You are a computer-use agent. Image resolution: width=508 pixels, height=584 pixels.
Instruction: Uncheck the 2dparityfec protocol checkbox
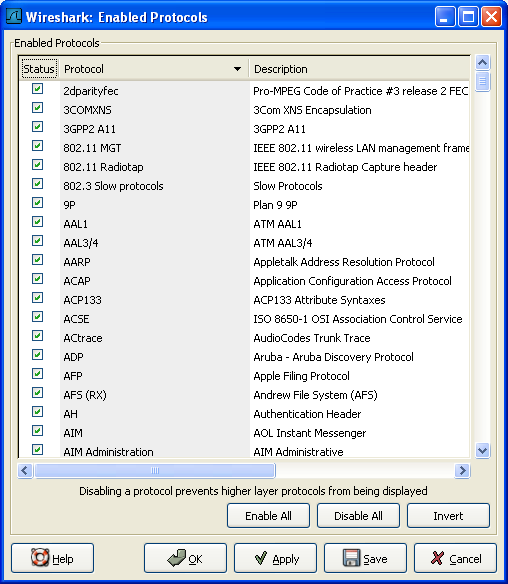point(37,89)
